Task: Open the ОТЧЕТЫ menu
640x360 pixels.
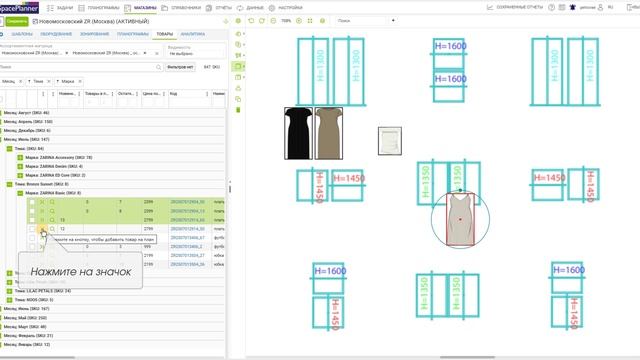Action: 219,8
